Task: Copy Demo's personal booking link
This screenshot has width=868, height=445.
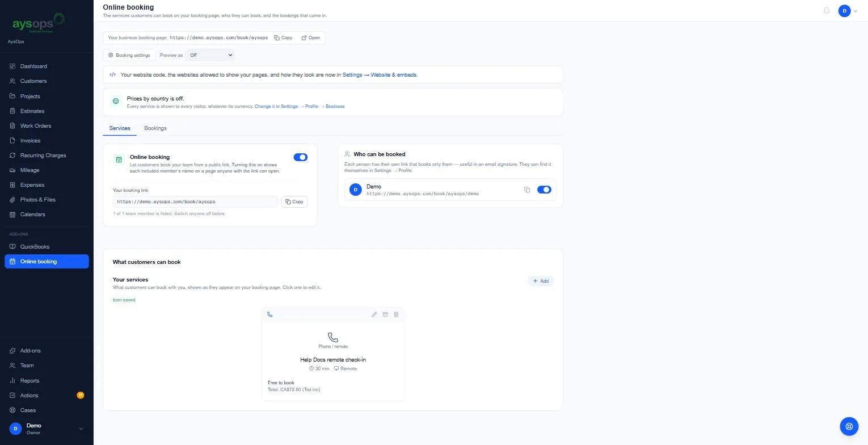Action: point(527,190)
